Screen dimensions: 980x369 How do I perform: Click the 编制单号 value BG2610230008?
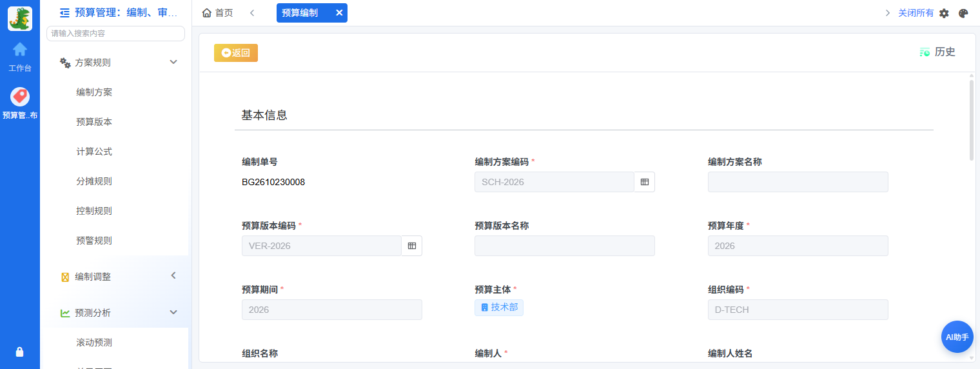click(273, 182)
